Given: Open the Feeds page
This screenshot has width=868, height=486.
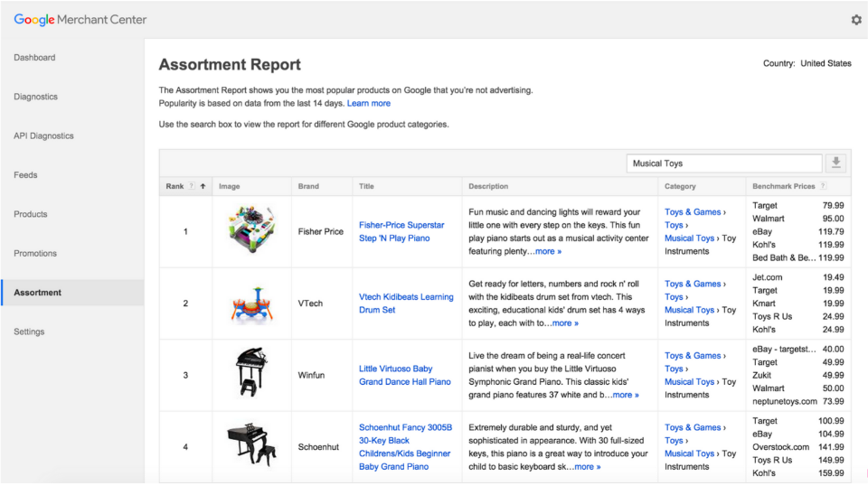Looking at the screenshot, I should [x=25, y=175].
